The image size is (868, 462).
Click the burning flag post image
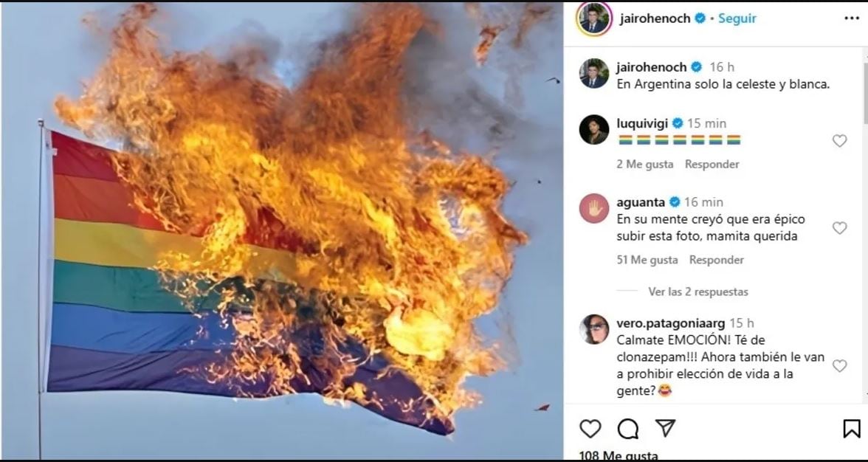[x=282, y=231]
